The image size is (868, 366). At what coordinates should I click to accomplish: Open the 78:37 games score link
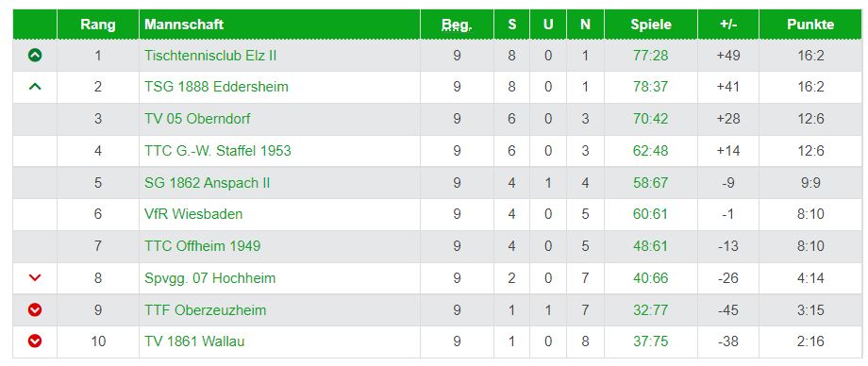(x=650, y=87)
